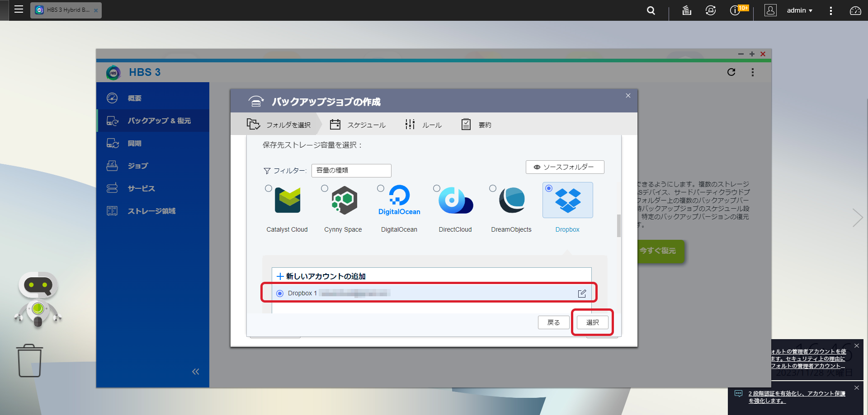Viewport: 868px width, 415px height.
Task: Click the ソースフォルダー button
Action: (x=565, y=167)
